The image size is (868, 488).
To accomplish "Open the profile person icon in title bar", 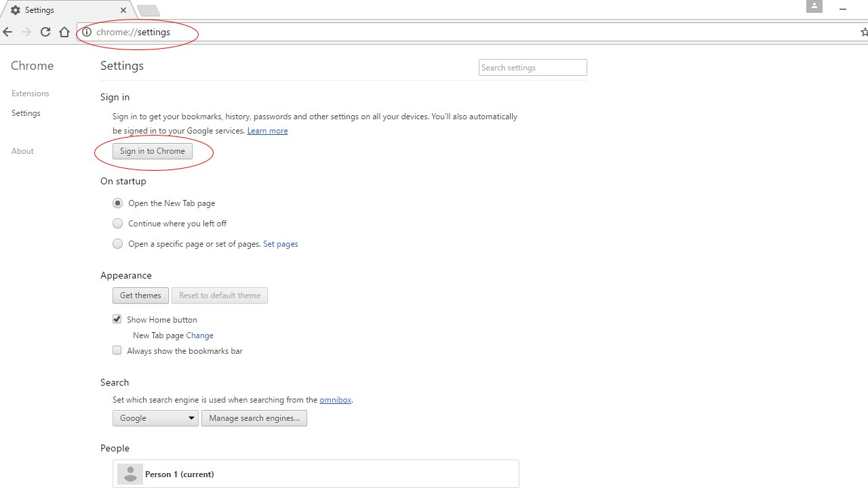I will coord(814,7).
